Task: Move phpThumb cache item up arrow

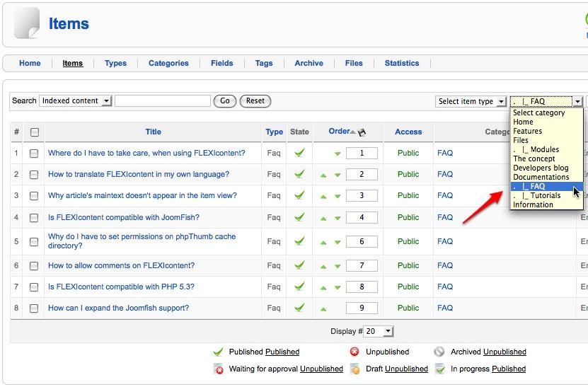Action: click(323, 243)
